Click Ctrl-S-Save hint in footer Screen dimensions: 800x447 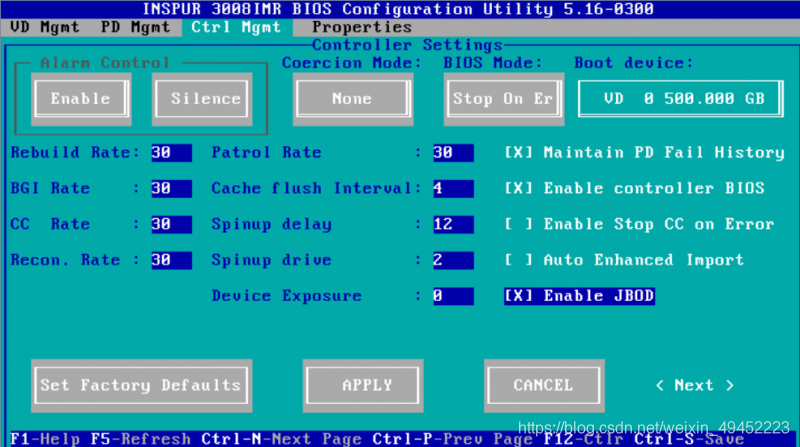(689, 439)
